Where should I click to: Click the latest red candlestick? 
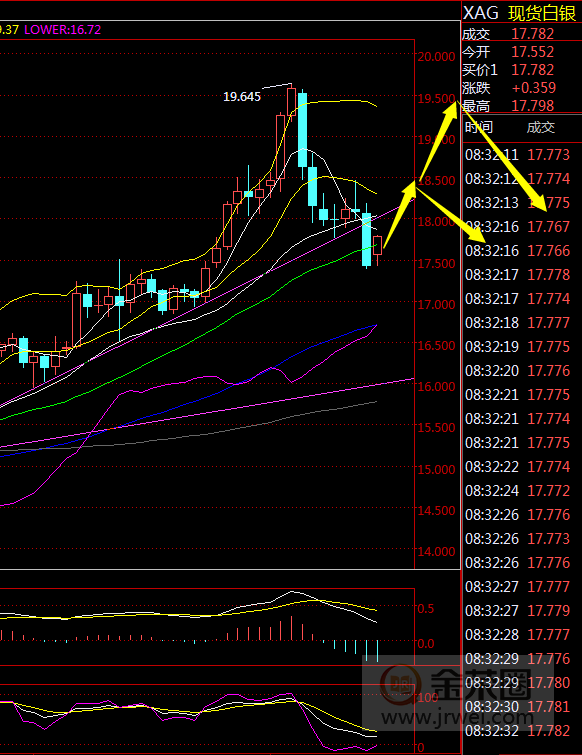tap(377, 246)
